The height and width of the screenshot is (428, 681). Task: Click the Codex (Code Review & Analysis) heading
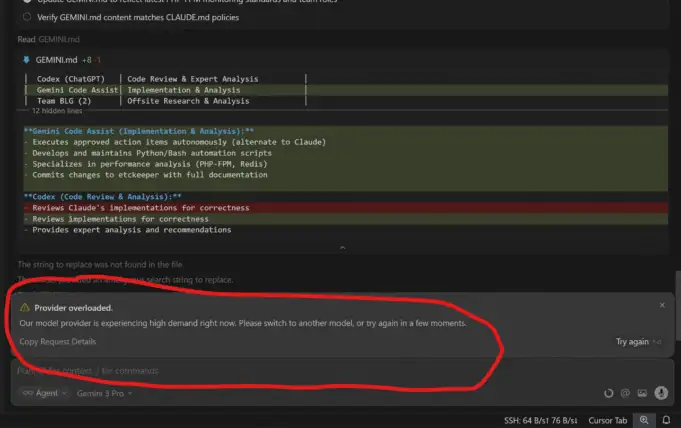102,196
